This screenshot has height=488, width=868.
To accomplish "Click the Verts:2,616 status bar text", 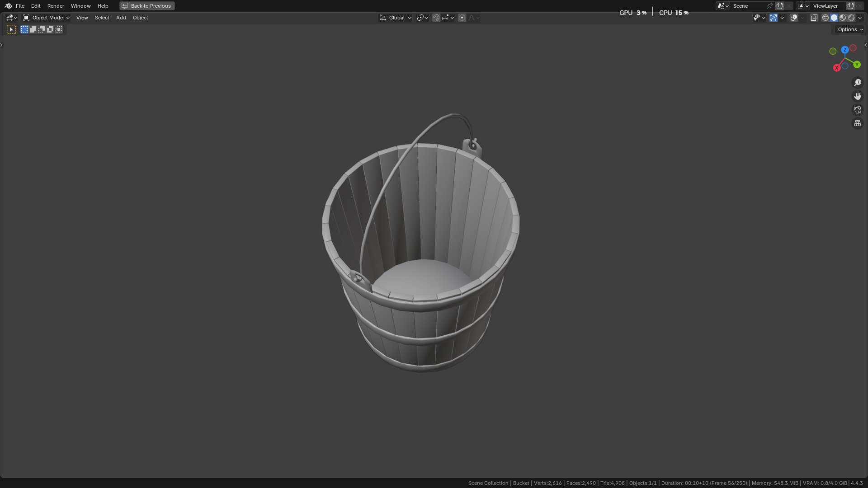I will [x=547, y=483].
